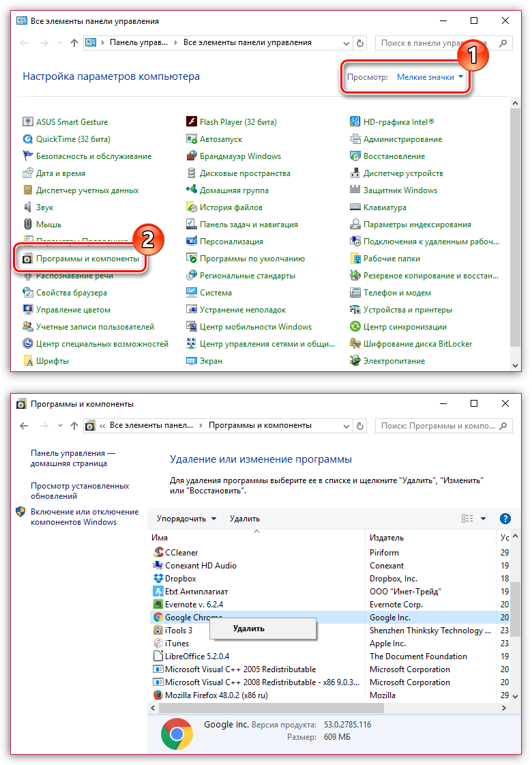Click vertical scrollbar down arrow in control panel
532x765 pixels.
(515, 365)
